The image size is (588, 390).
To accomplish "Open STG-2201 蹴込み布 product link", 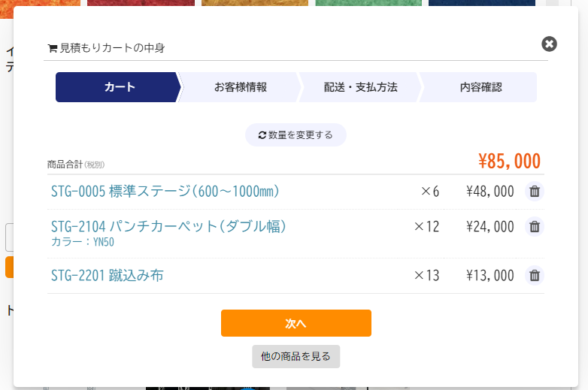I will click(108, 275).
